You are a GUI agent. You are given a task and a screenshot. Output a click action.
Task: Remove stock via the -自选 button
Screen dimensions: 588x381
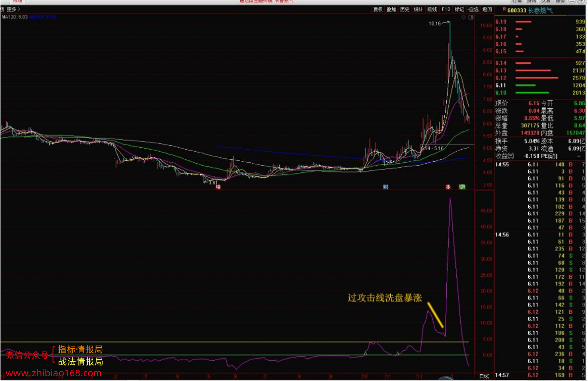point(473,9)
